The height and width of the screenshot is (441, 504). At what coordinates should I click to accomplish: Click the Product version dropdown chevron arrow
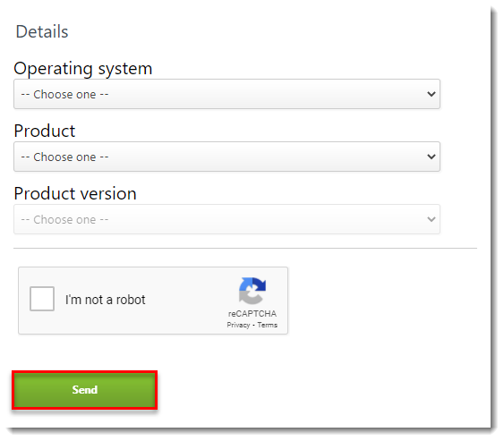click(431, 219)
